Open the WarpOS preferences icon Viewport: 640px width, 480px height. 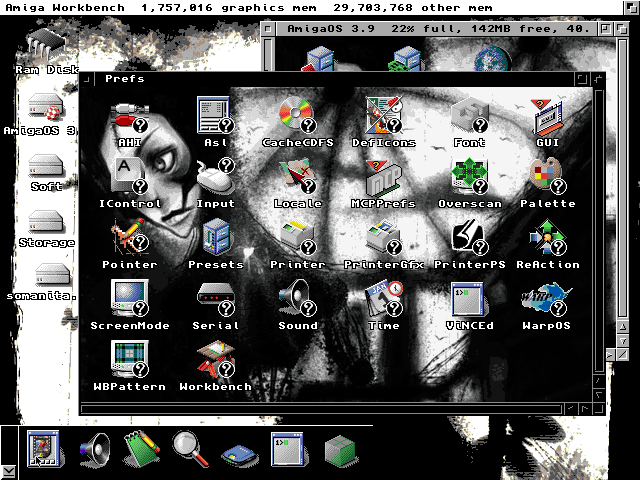(546, 300)
